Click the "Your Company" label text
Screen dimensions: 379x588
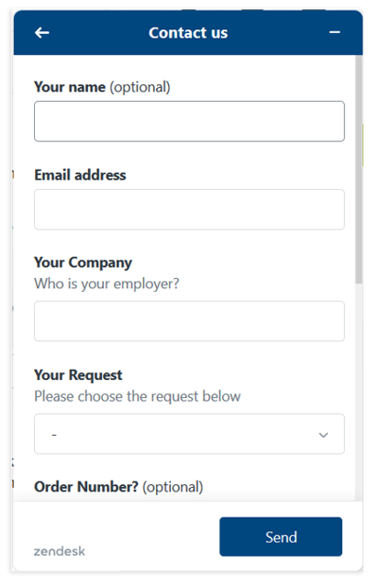83,262
